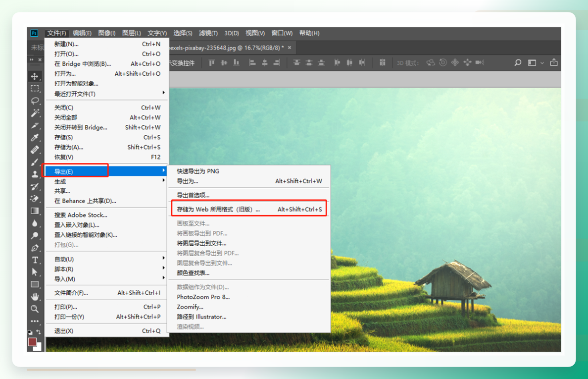Swap foreground and background colors
Viewport: 588px width, 379px height.
38,332
